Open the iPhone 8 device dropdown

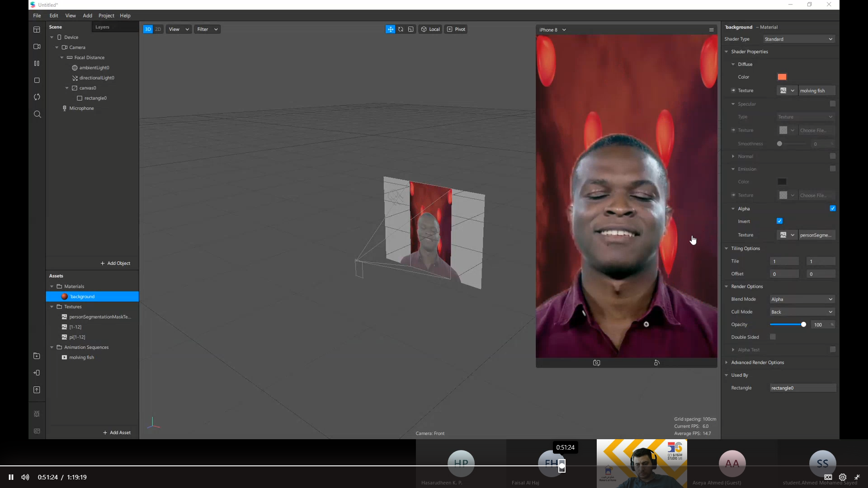click(x=552, y=30)
